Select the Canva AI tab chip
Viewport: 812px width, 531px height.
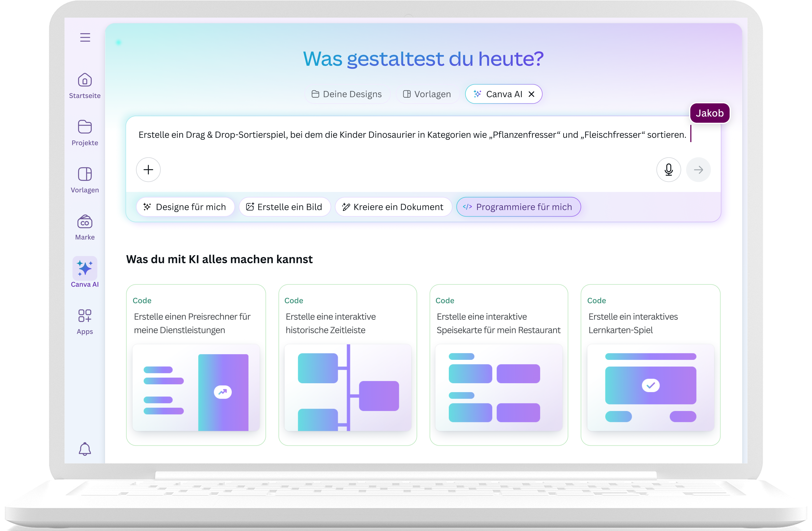503,94
